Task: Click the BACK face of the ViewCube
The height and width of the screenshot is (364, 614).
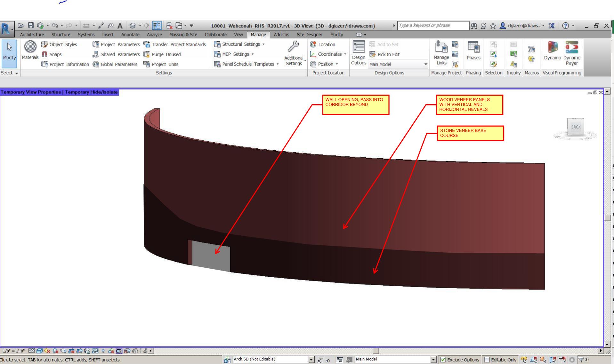Action: 575,127
